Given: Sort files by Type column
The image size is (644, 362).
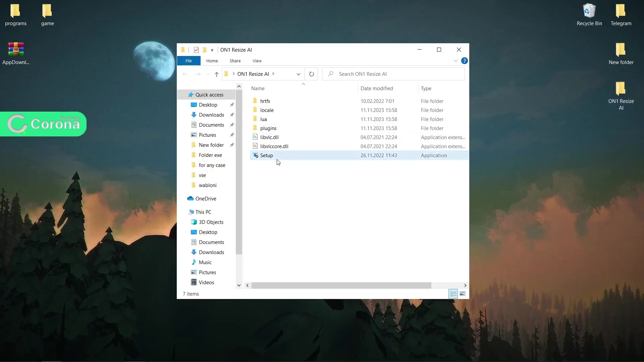Looking at the screenshot, I should pyautogui.click(x=426, y=88).
